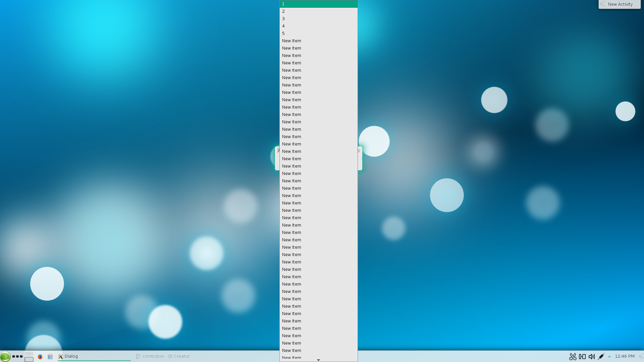Choose item 3 from the dropdown list
The image size is (644, 362).
(318, 19)
